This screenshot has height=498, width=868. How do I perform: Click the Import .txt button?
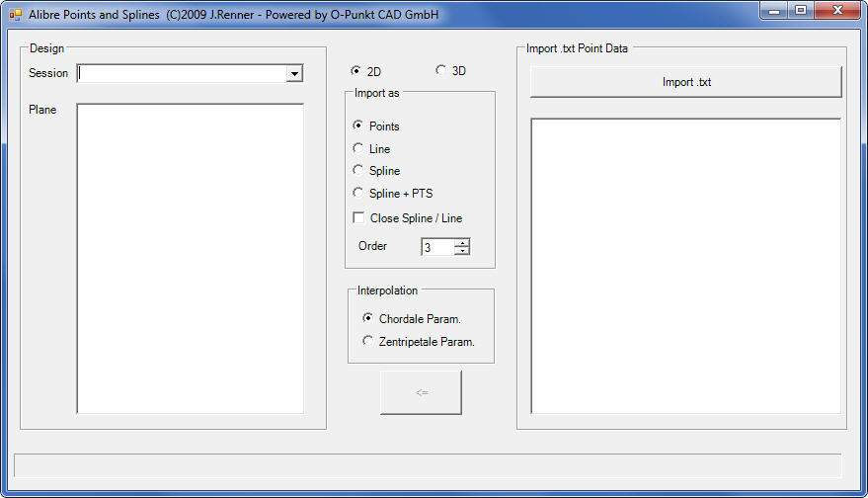(x=686, y=82)
